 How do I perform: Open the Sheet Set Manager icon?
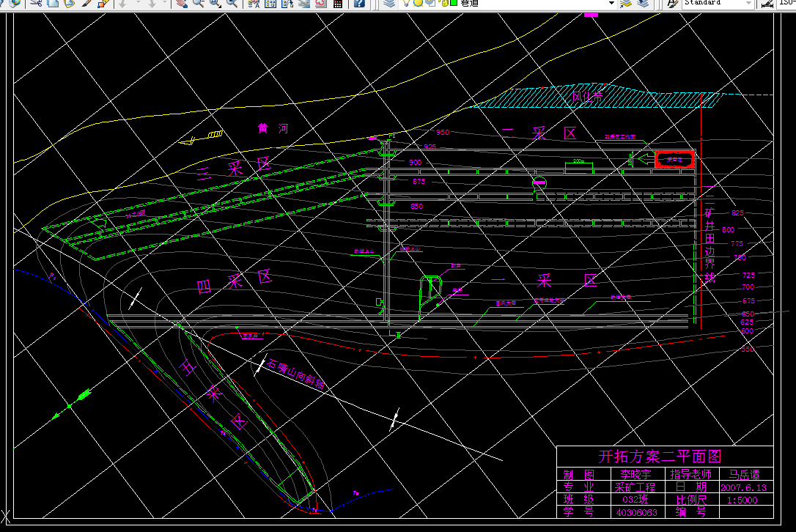pyautogui.click(x=304, y=3)
